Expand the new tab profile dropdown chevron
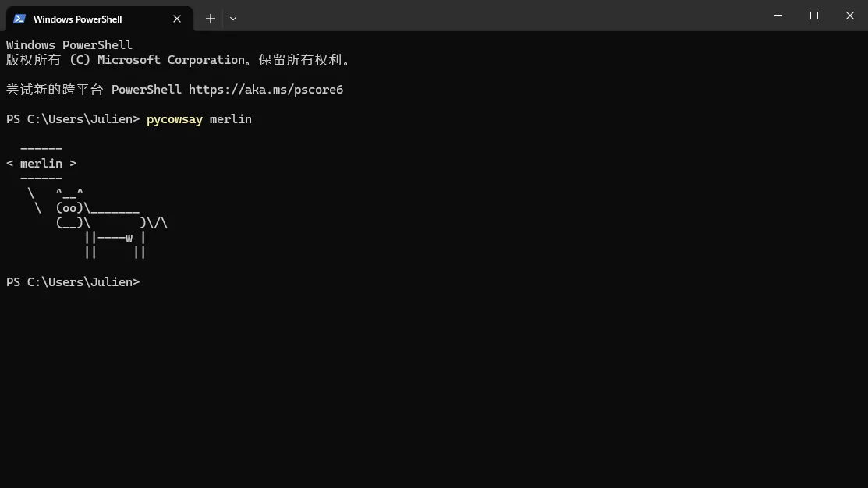The image size is (868, 488). [233, 19]
